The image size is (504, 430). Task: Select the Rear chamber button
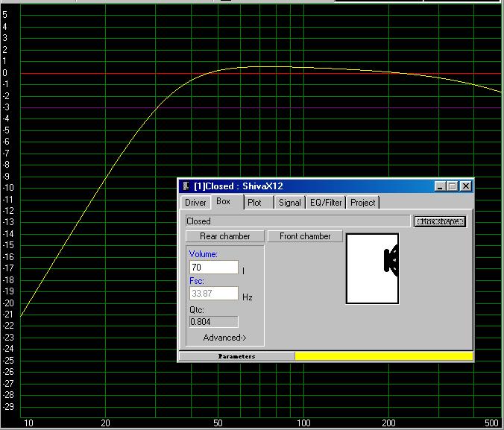coord(225,236)
